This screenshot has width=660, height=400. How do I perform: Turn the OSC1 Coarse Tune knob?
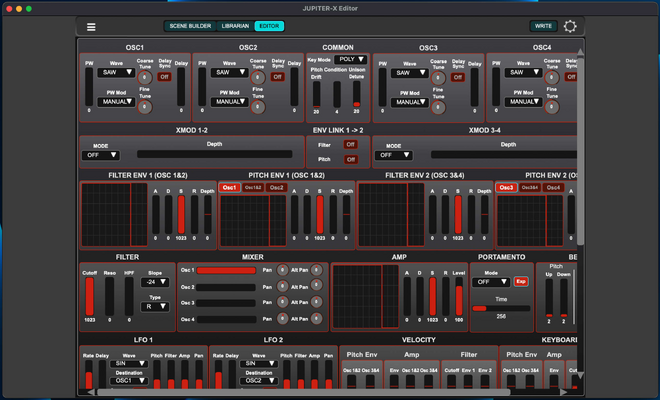tap(145, 77)
